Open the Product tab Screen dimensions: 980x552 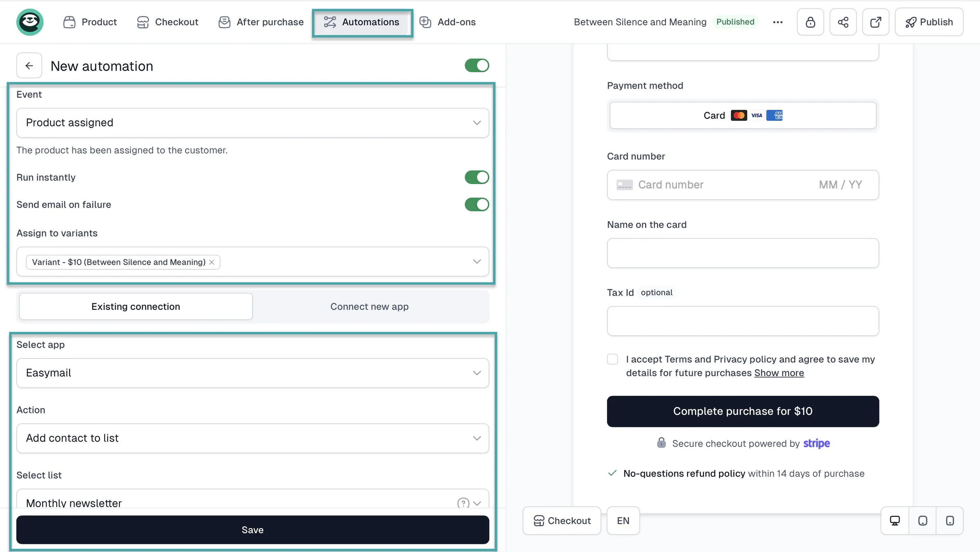(x=90, y=22)
